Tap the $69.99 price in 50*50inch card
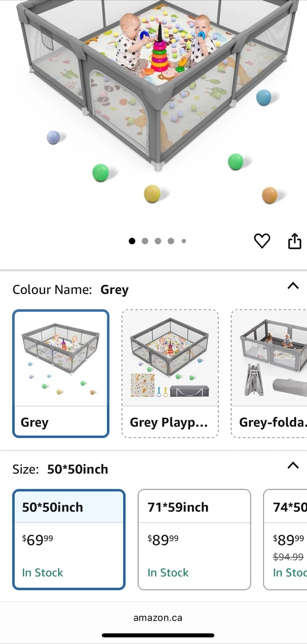The image size is (307, 644). [x=38, y=540]
